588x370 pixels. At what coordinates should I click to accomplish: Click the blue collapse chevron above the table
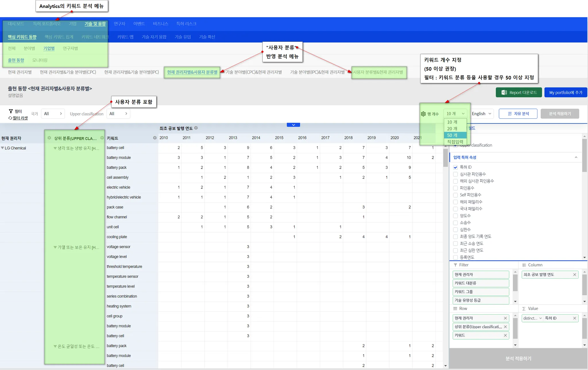coord(293,125)
